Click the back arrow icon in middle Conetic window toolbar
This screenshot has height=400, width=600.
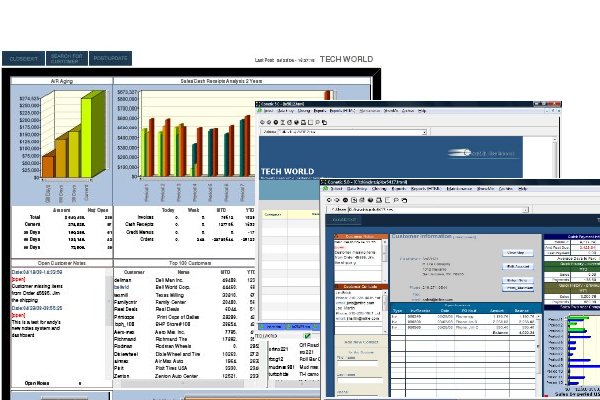pos(262,122)
